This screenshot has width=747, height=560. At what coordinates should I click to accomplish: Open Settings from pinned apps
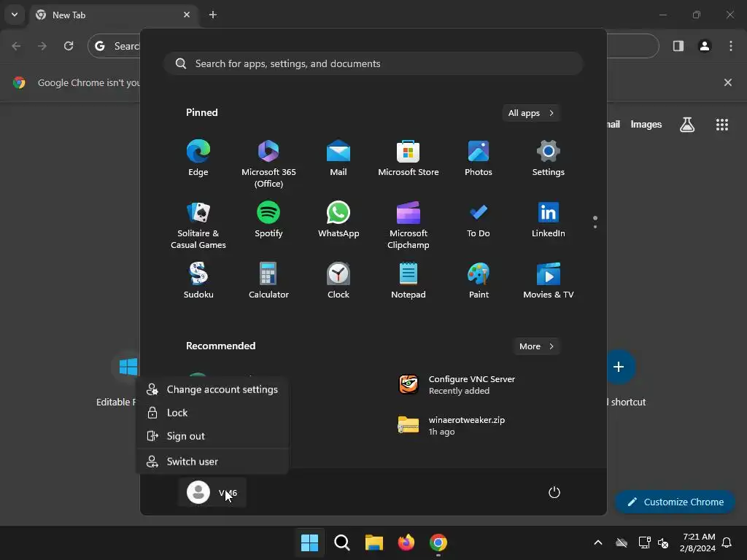pyautogui.click(x=549, y=158)
